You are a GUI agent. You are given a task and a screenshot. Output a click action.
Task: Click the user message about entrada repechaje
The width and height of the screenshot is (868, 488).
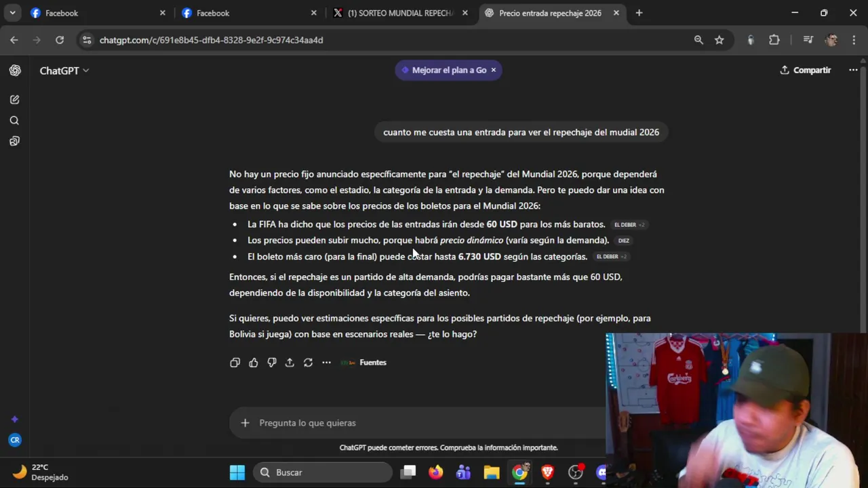pyautogui.click(x=521, y=132)
